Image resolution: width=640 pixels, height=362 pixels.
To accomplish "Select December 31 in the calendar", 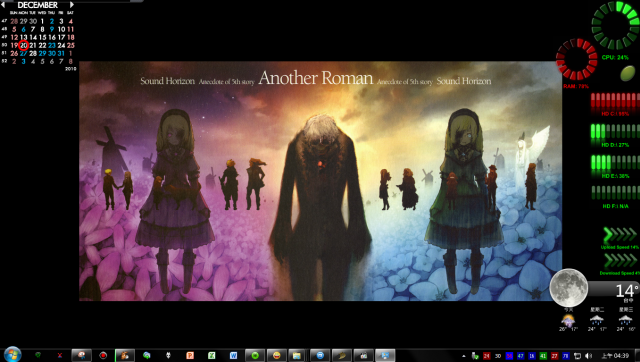I will pos(61,53).
